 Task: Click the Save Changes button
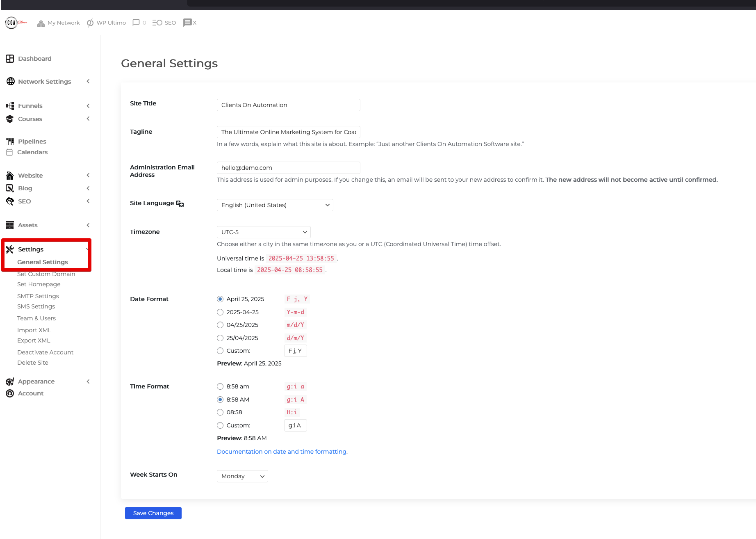tap(153, 513)
